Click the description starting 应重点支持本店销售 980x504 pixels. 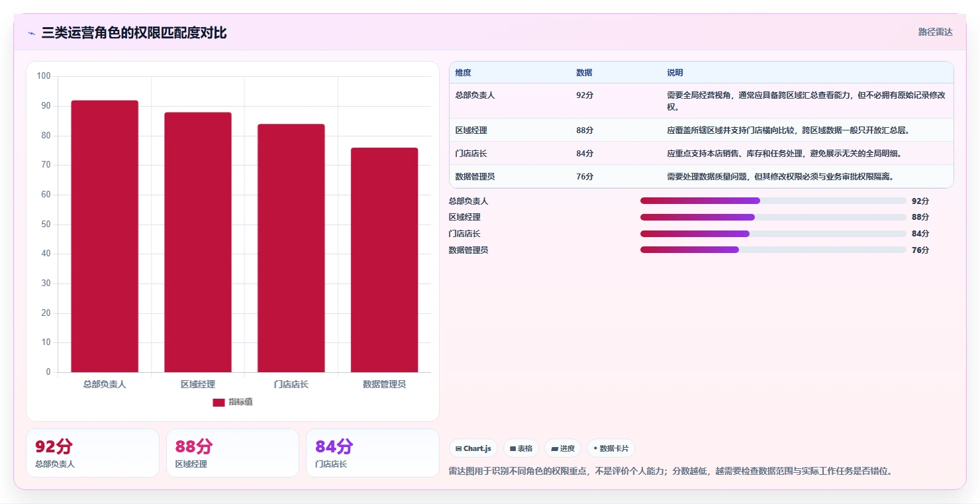tap(785, 154)
